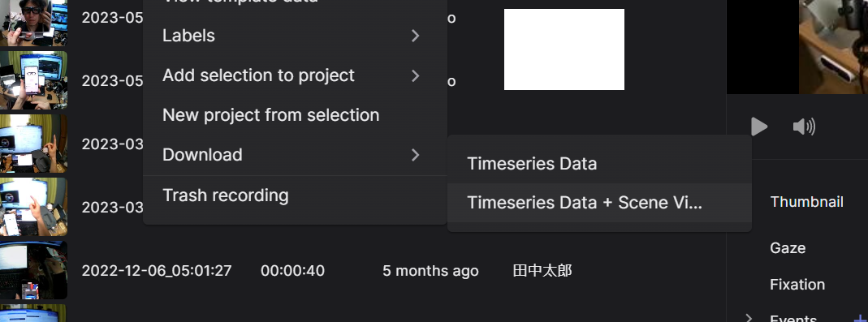868x322 pixels.
Task: Download Timeseries Data only
Action: point(599,164)
